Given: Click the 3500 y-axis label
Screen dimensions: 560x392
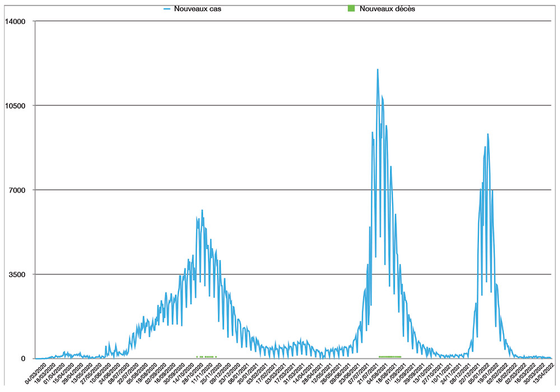Looking at the screenshot, I should click(17, 274).
